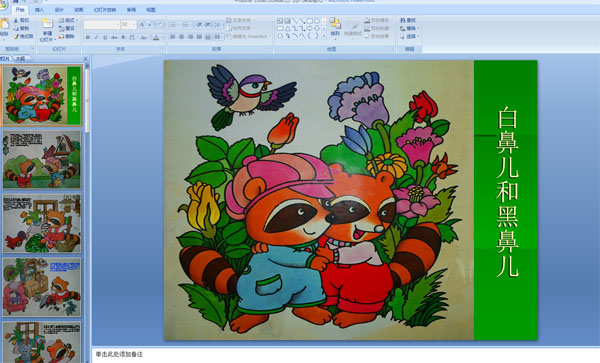Click the Align Text button

(x=240, y=28)
